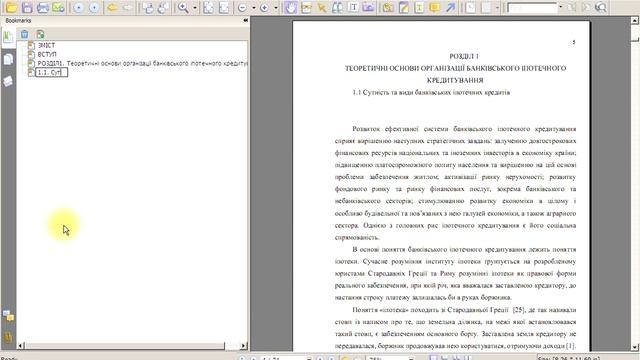Select the blue arrow drawing tool
Image resolution: width=640 pixels, height=360 pixels.
[450, 7]
